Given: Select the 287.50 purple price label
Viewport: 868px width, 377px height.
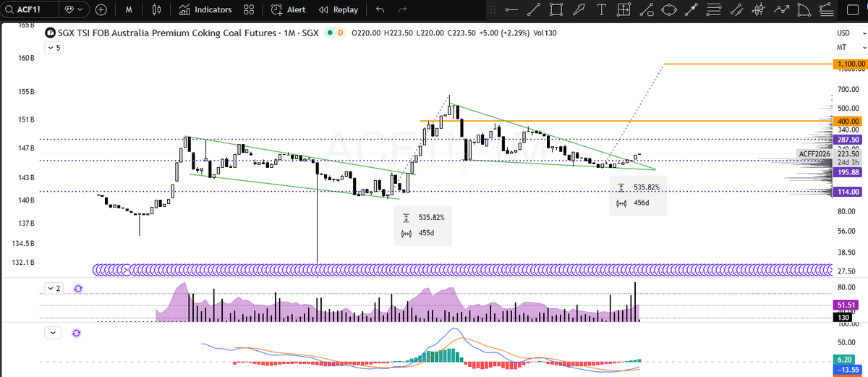Looking at the screenshot, I should 848,139.
